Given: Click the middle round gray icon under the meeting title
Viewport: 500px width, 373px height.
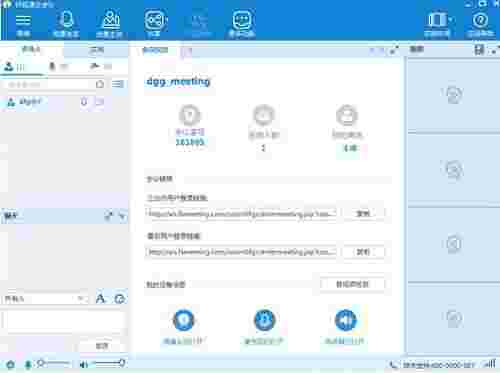Looking at the screenshot, I should pos(264,115).
